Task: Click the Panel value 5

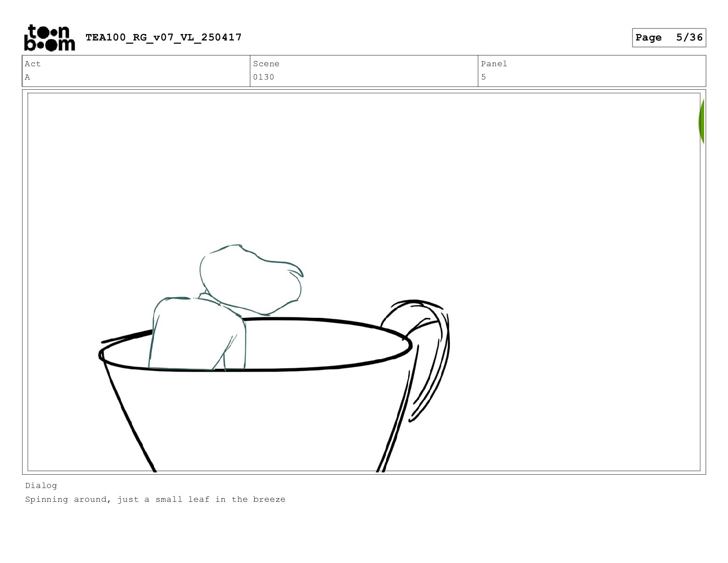Action: pyautogui.click(x=483, y=77)
